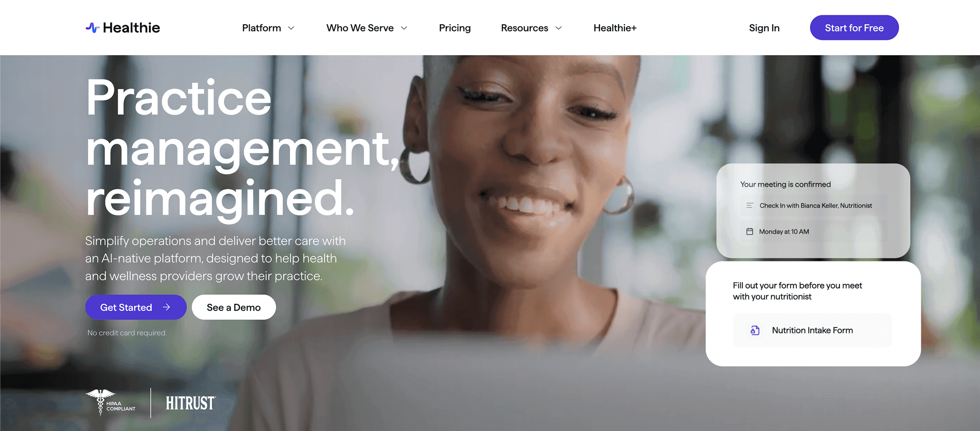Screen dimensions: 980x431
Task: Click the lines icon beside Check In text
Action: 750,205
